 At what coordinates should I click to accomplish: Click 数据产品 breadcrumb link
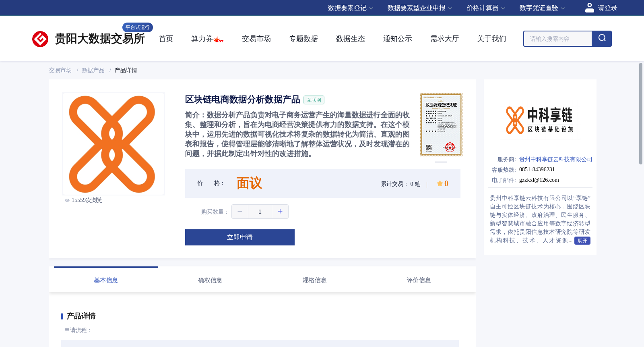tap(93, 71)
